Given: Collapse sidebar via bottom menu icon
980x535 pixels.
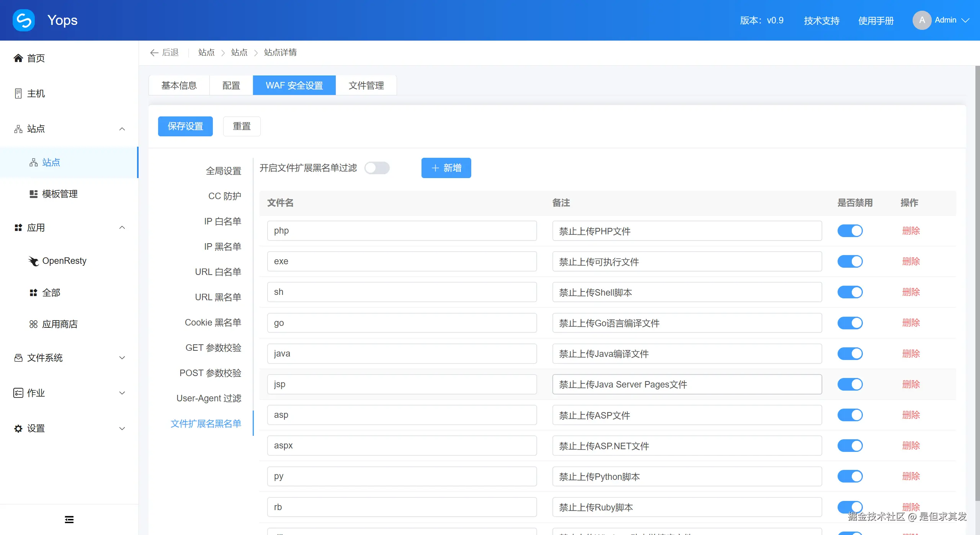Looking at the screenshot, I should click(x=69, y=520).
